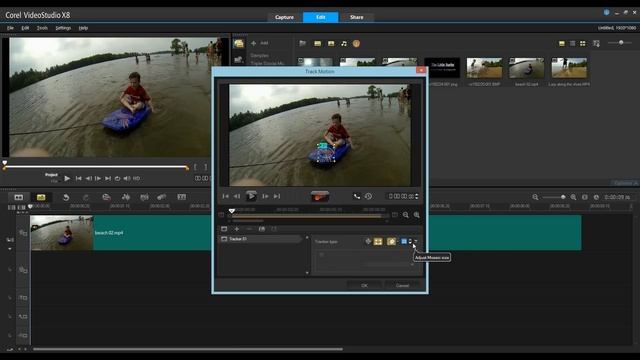Go to start in Track Motion dialog
The width and height of the screenshot is (640, 360).
pos(225,196)
